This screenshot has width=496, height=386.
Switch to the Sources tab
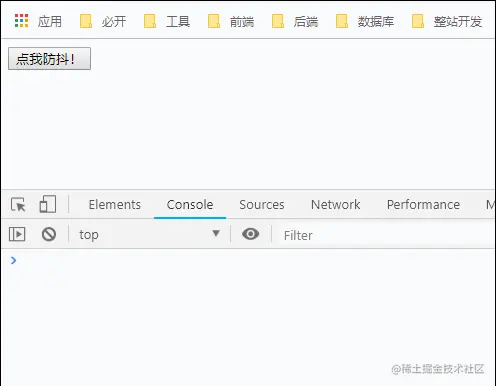point(262,204)
